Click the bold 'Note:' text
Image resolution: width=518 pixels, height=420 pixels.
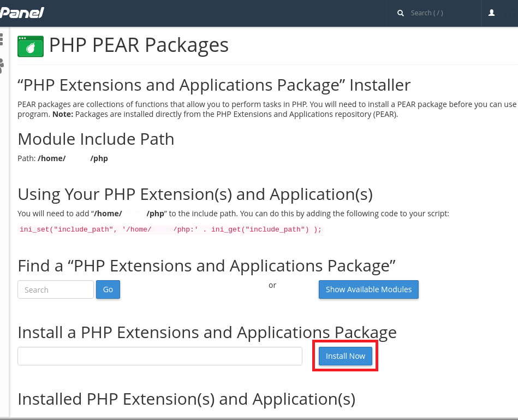[x=63, y=114]
